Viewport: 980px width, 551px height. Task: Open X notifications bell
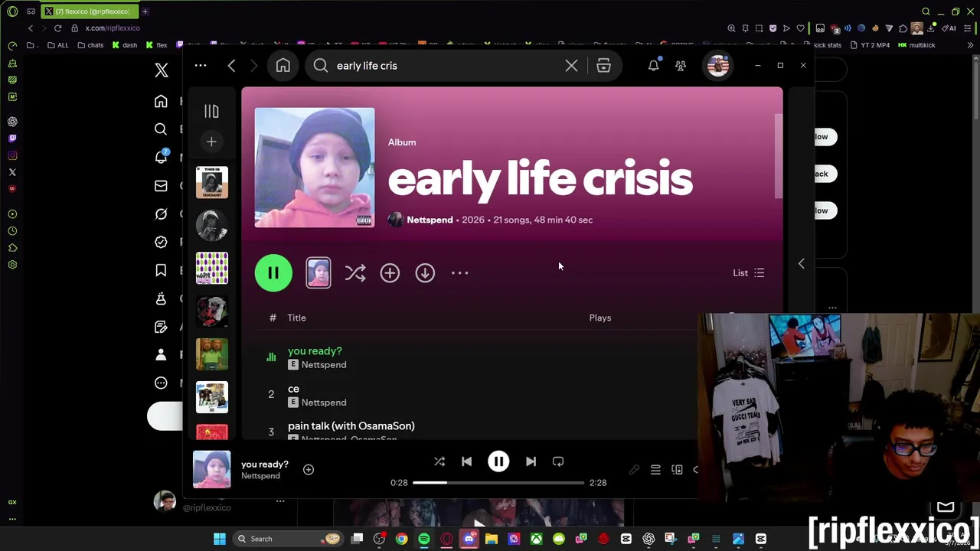tap(161, 157)
